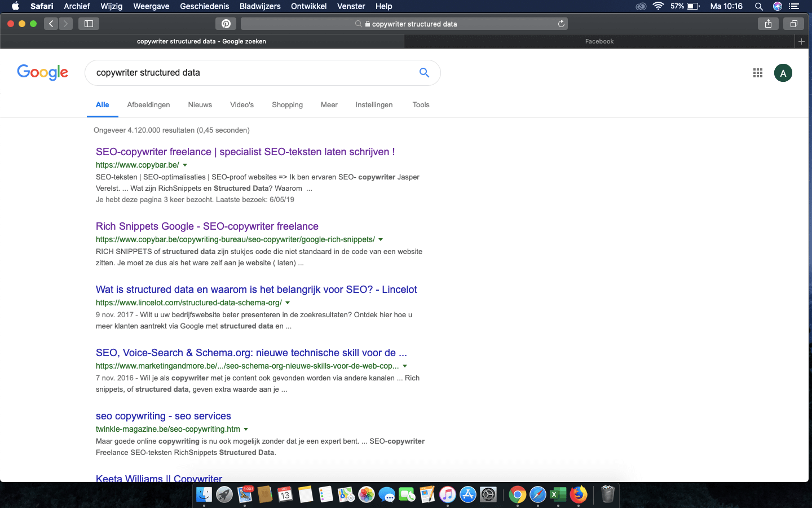Click the Pinterest extension button
This screenshot has width=812, height=508.
coord(226,24)
